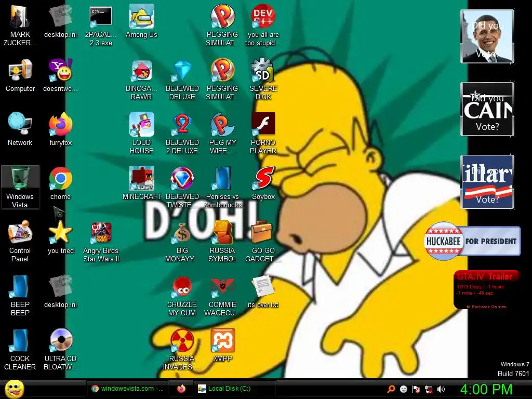This screenshot has width=532, height=399.
Task: Click the smiley-face Start button
Action: (x=14, y=389)
